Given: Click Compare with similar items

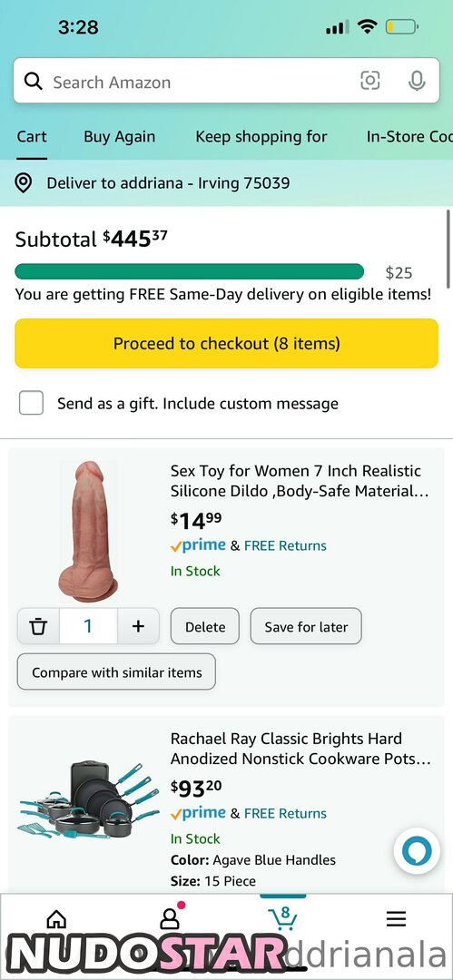Looking at the screenshot, I should click(x=116, y=671).
